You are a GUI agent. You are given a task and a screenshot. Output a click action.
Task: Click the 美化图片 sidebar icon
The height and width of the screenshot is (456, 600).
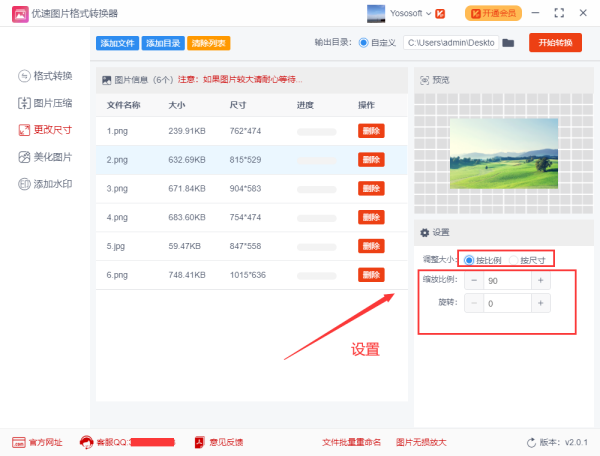25,157
